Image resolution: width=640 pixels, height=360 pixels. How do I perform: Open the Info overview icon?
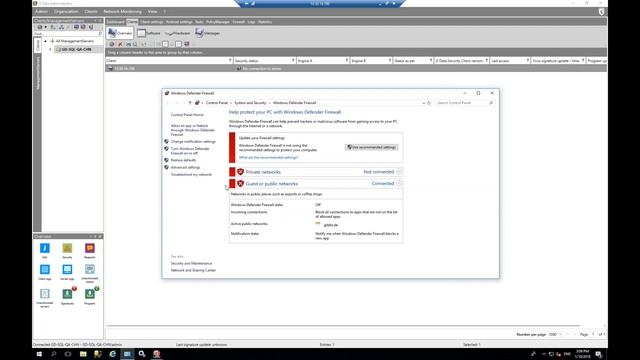(45, 248)
